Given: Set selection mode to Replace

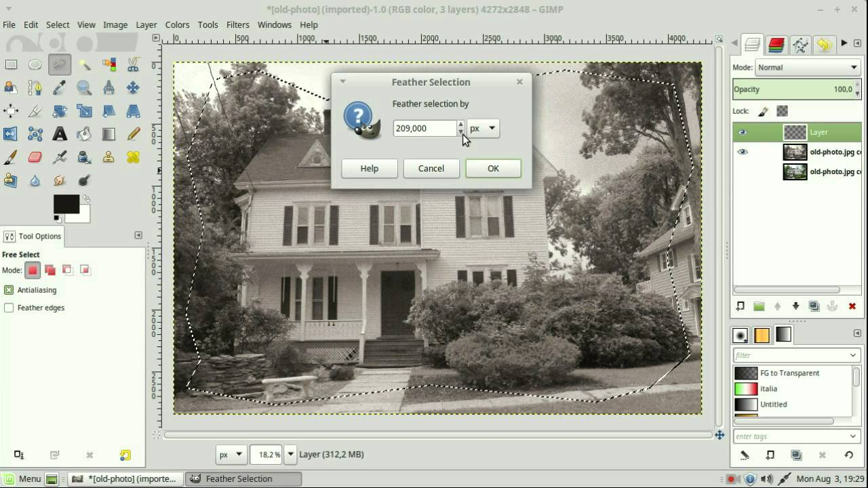Looking at the screenshot, I should tap(33, 270).
